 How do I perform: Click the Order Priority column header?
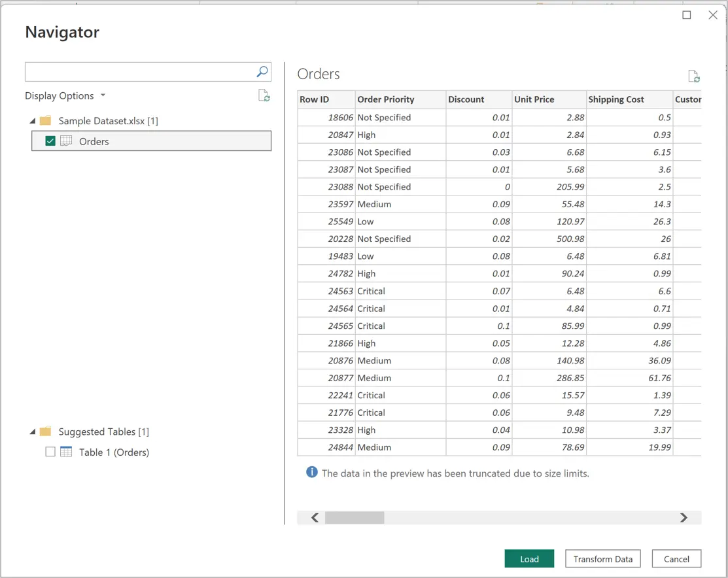[401, 99]
